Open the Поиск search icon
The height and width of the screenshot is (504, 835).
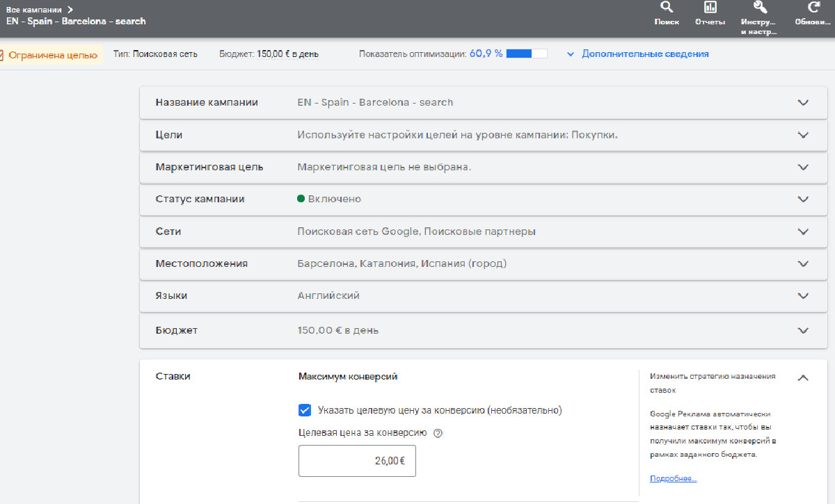tap(667, 8)
